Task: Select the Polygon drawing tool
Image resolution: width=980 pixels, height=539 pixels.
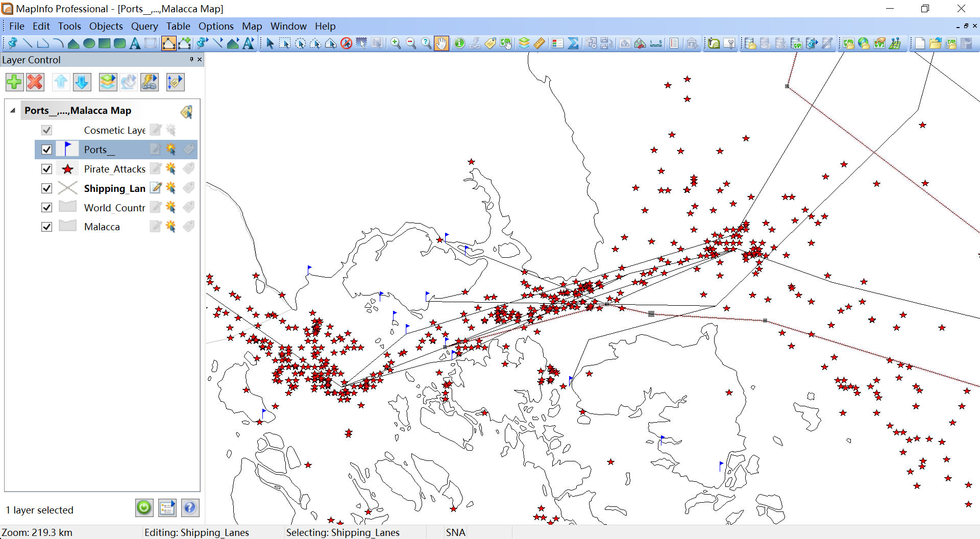Action: click(x=73, y=43)
